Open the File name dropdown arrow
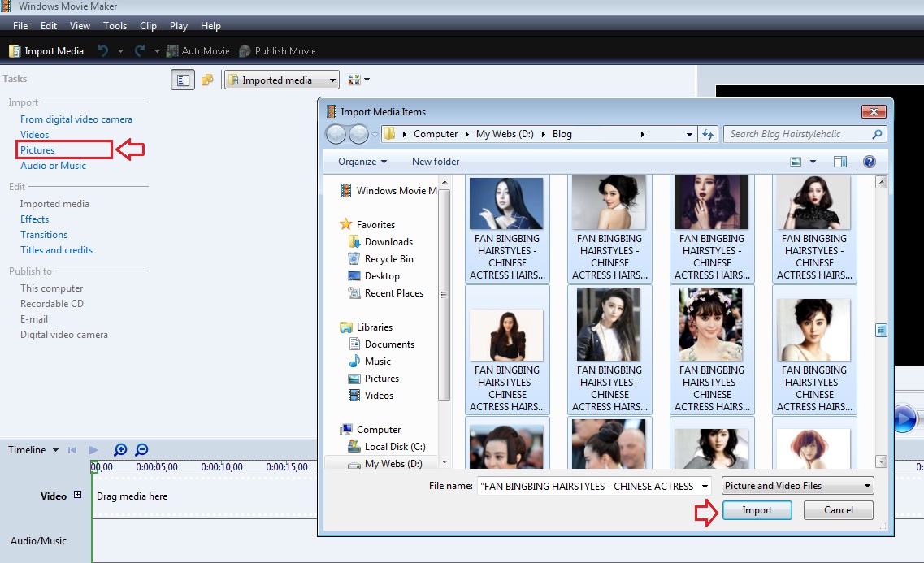The height and width of the screenshot is (563, 924). coord(705,487)
